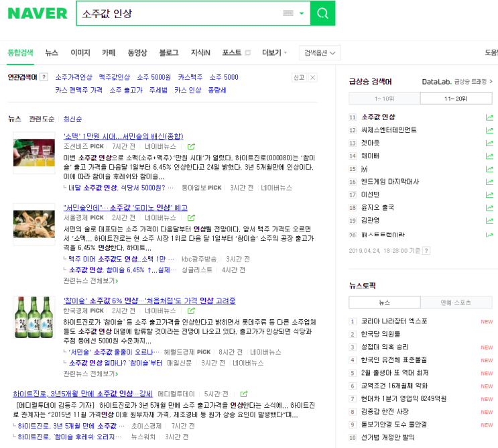The height and width of the screenshot is (448, 498).
Task: Open news topic 현대차 1분기 영업익 8249억원
Action: tap(403, 399)
